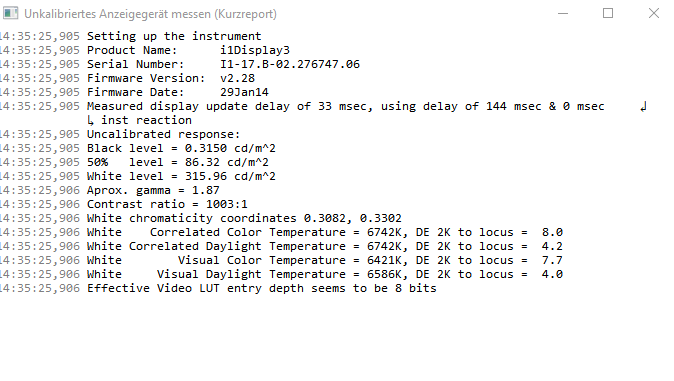The width and height of the screenshot is (674, 381).
Task: Close the Kurzreport window
Action: click(654, 13)
